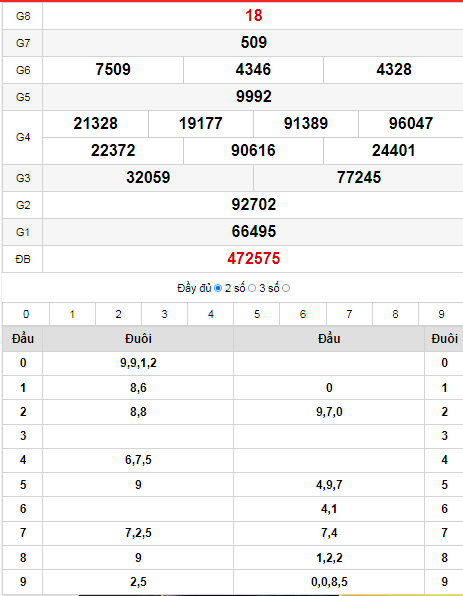This screenshot has height=596, width=463.
Task: Choose digit 9 in the number filter row
Action: click(x=441, y=314)
